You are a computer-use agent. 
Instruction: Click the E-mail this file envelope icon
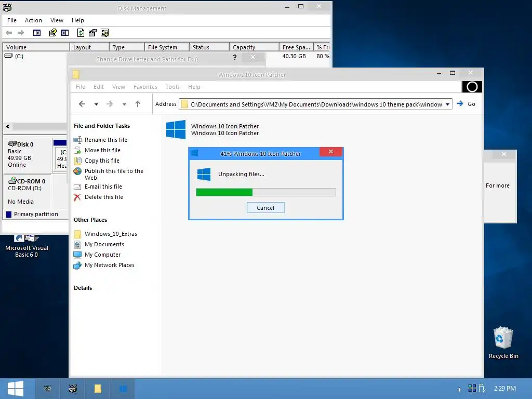[78, 187]
